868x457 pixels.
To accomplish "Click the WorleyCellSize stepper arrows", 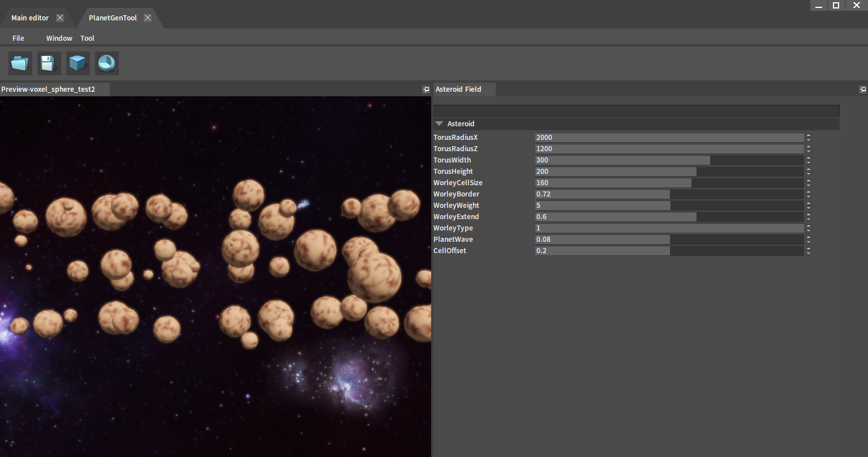I will point(809,183).
